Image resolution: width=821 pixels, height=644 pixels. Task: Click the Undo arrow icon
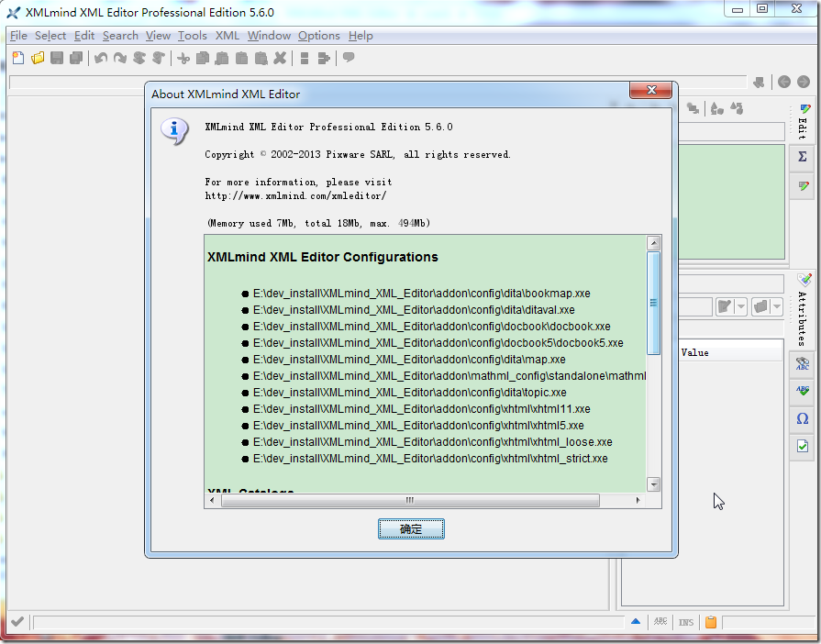(x=101, y=58)
